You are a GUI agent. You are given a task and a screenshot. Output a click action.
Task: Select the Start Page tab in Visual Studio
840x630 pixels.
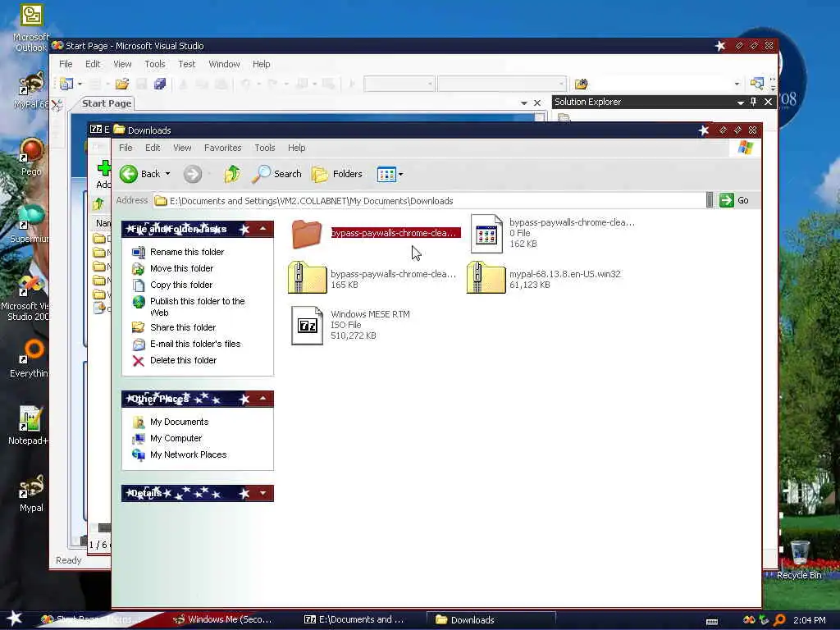pos(107,103)
